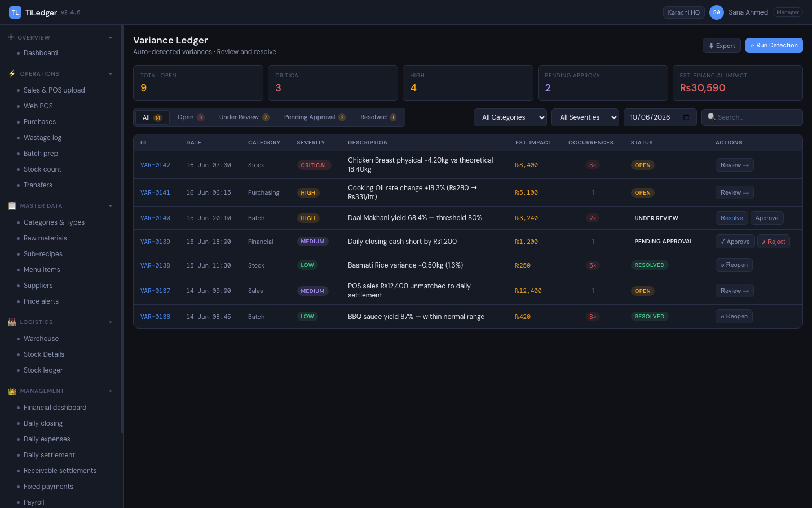812x508 pixels.
Task: Click the Operations lightning bolt icon
Action: (12, 73)
